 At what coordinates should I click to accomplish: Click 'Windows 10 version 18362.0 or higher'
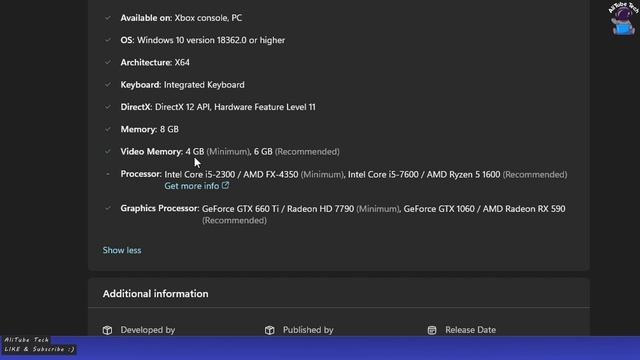pyautogui.click(x=211, y=40)
